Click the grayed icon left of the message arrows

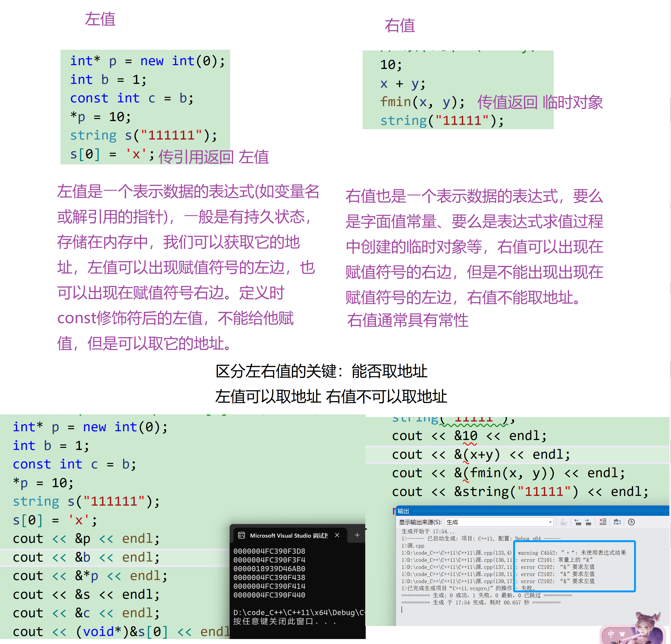(564, 522)
